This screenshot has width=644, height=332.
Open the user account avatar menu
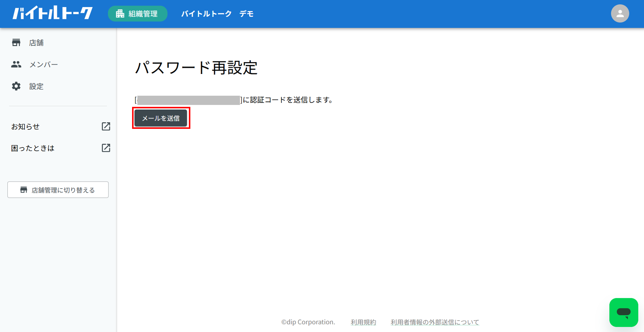[620, 13]
